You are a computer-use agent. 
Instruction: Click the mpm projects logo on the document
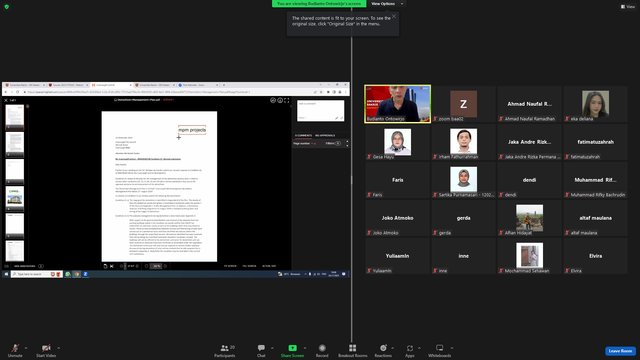coord(192,130)
